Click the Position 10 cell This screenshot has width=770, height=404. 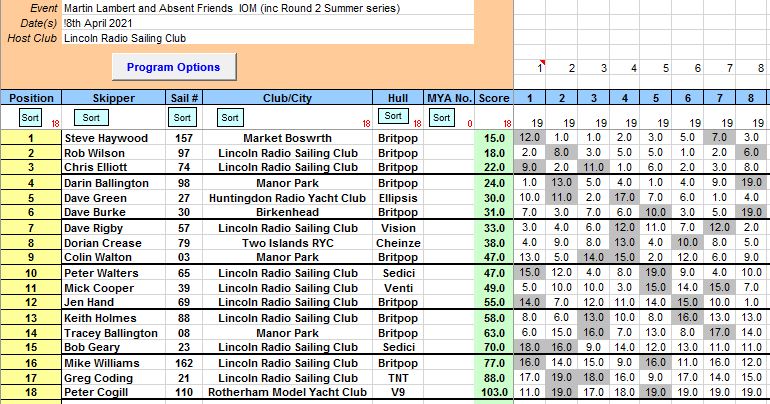31,272
